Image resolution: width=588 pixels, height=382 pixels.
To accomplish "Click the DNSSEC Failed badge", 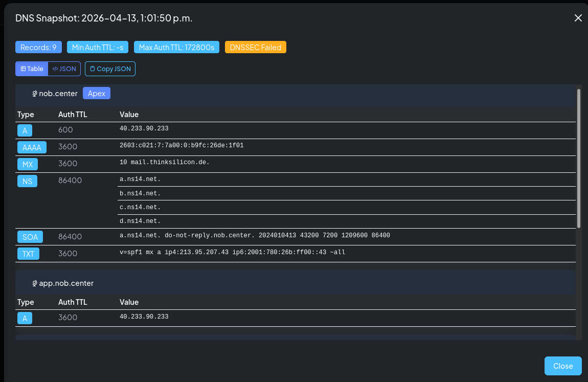I will point(255,47).
